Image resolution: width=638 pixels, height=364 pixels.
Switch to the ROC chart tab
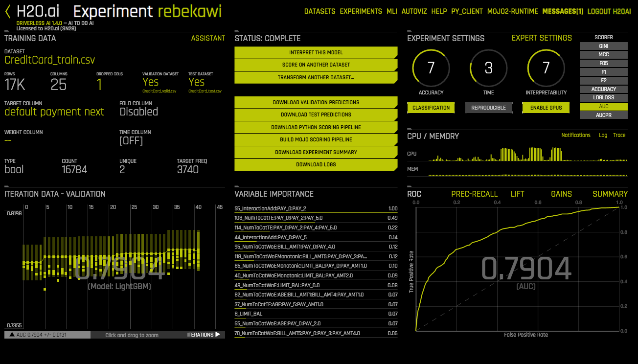pos(414,194)
